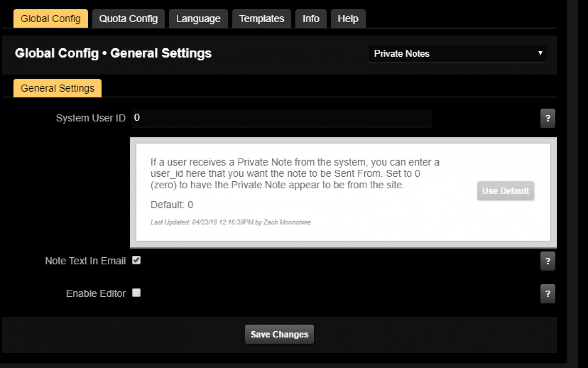Click the Use Default button
The width and height of the screenshot is (588, 368).
pyautogui.click(x=505, y=191)
